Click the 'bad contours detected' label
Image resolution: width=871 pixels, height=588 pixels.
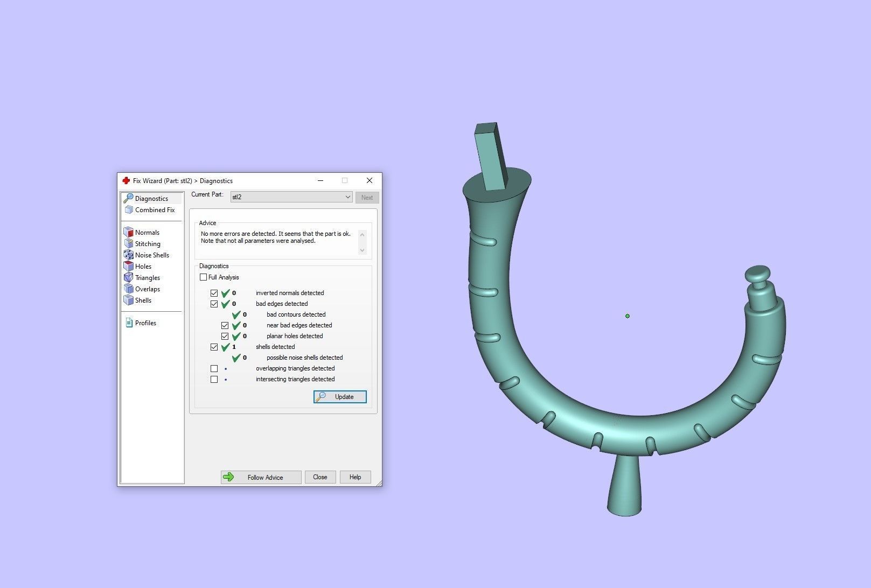pos(296,314)
